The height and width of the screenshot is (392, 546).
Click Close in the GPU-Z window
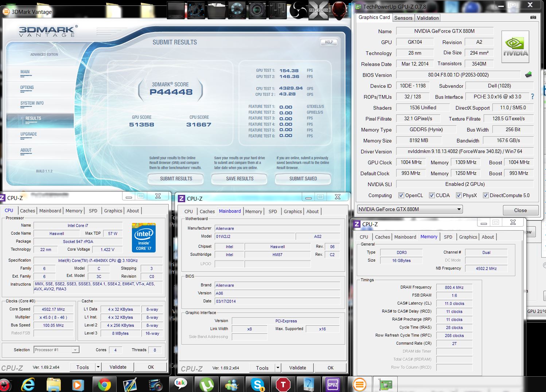click(520, 210)
